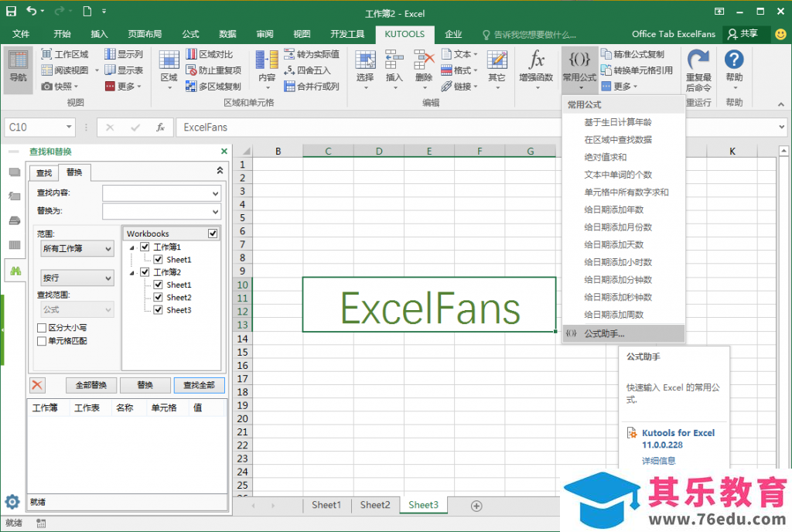Open the 选择 select tools button
Image resolution: width=792 pixels, height=532 pixels.
click(x=365, y=69)
